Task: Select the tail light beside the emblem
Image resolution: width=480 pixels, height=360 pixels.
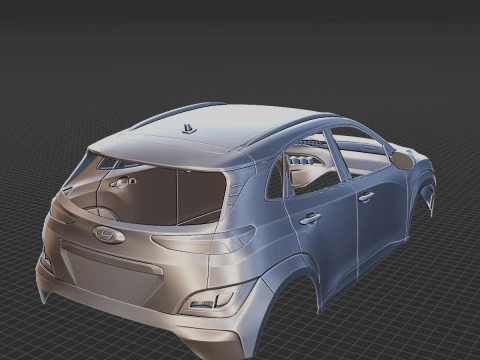Action: point(204,239)
